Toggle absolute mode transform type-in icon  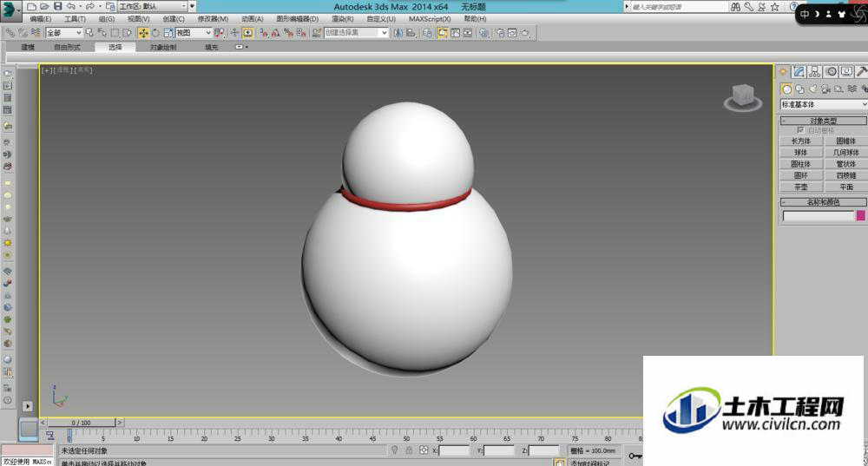pyautogui.click(x=424, y=450)
